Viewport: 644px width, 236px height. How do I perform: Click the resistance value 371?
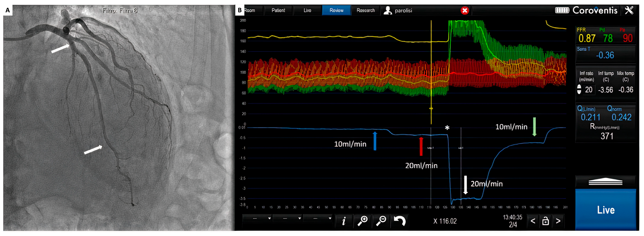tap(607, 136)
